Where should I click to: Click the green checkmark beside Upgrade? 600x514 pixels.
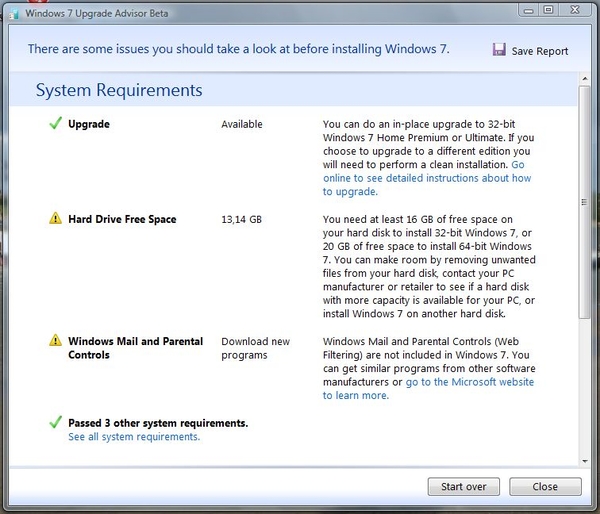pos(55,124)
